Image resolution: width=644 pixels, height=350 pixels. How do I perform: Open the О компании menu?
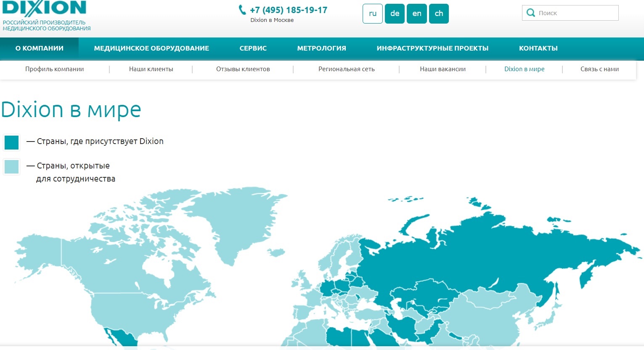coord(40,48)
